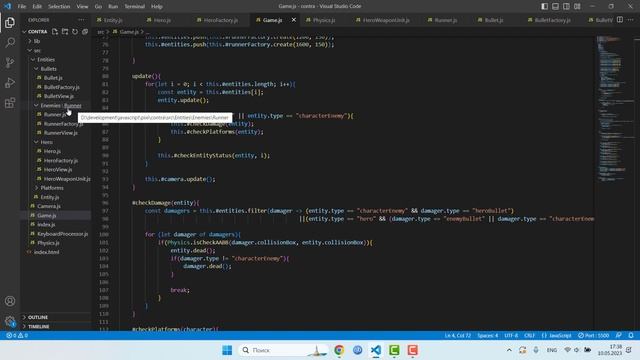Open BulletView.js in explorer

59,96
